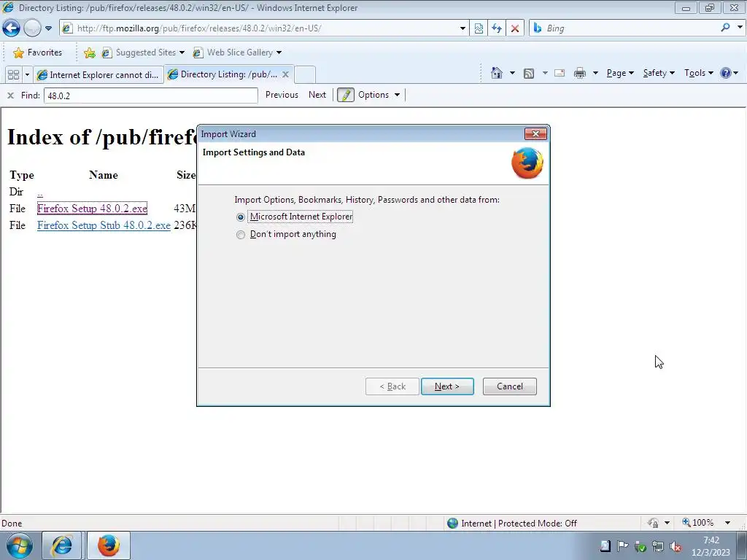
Task: Stop loading with the red X icon
Action: pyautogui.click(x=515, y=28)
